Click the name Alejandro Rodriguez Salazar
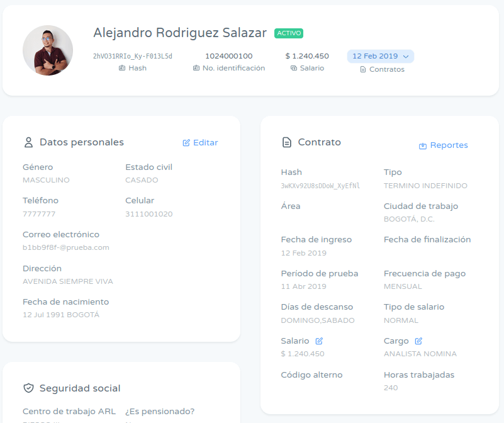The height and width of the screenshot is (423, 504). [x=180, y=33]
